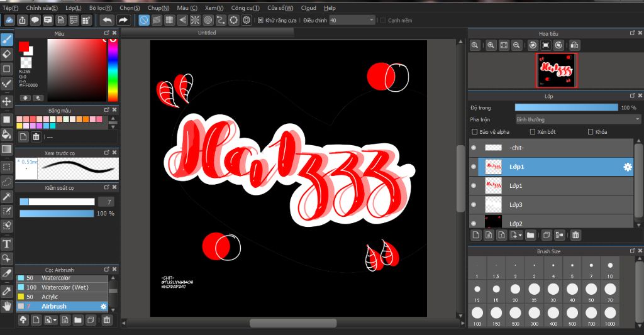Select the Watercolor (Wet) brush
Viewport: 644px width, 335px height.
pos(62,287)
